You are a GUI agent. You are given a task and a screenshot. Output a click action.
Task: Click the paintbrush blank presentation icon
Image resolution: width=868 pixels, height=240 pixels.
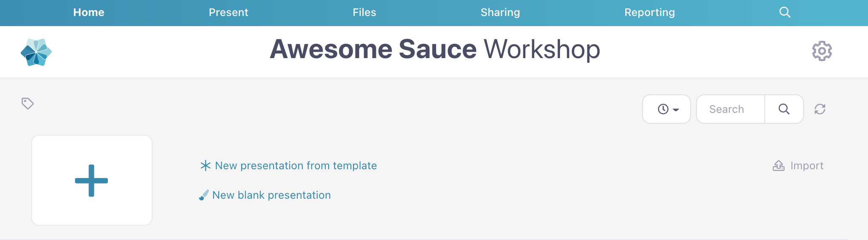(204, 195)
